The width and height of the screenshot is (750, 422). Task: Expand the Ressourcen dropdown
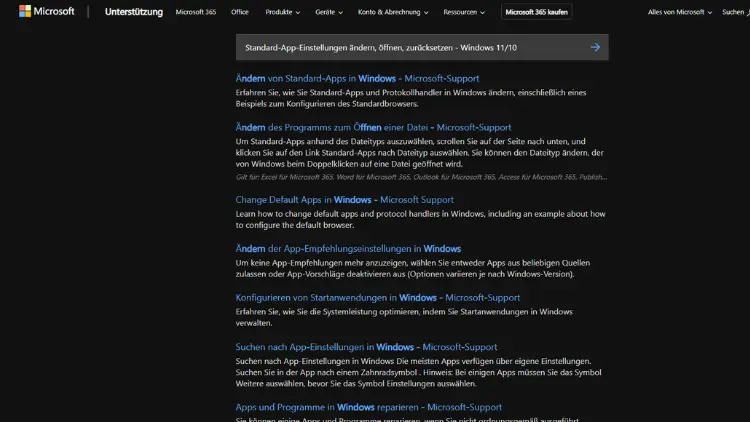pos(463,12)
